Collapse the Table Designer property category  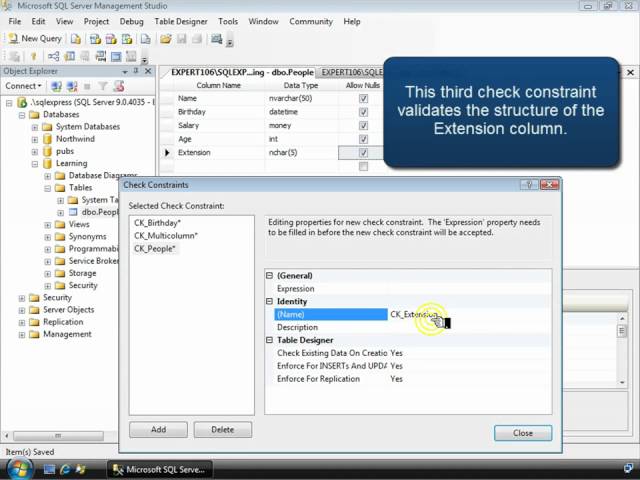[x=269, y=340]
